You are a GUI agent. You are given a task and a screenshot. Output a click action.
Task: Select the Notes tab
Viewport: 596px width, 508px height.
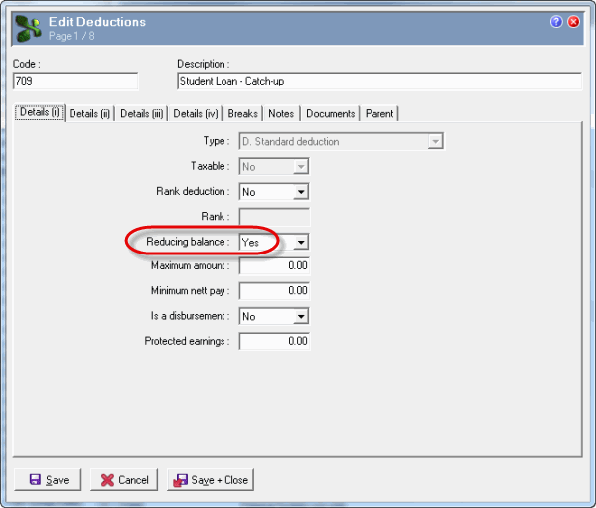tap(281, 114)
